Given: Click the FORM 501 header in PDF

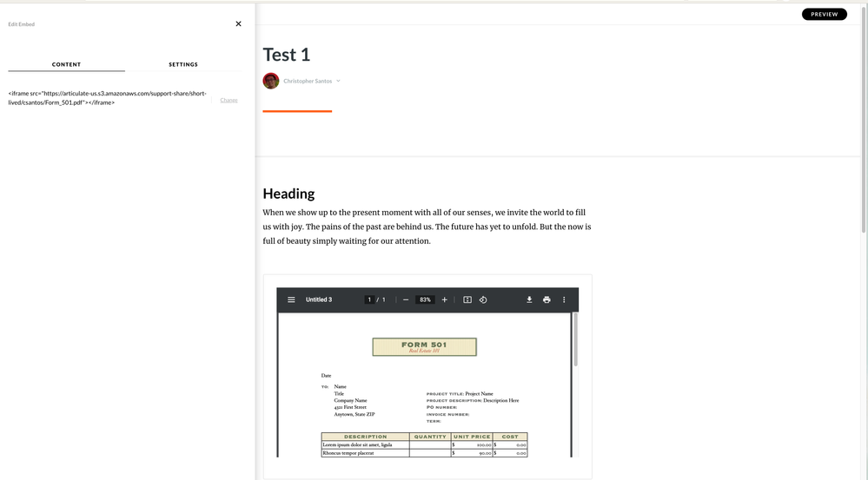Looking at the screenshot, I should [x=424, y=346].
